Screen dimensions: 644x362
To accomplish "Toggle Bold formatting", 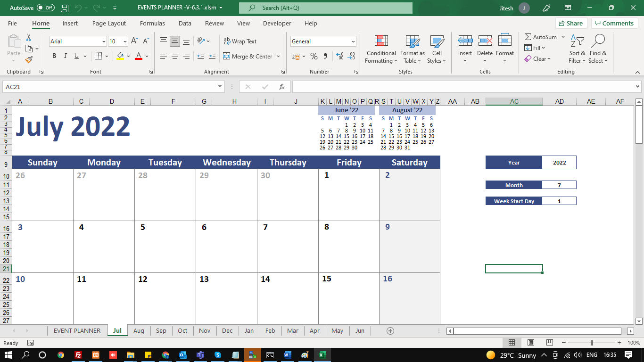I will point(54,56).
